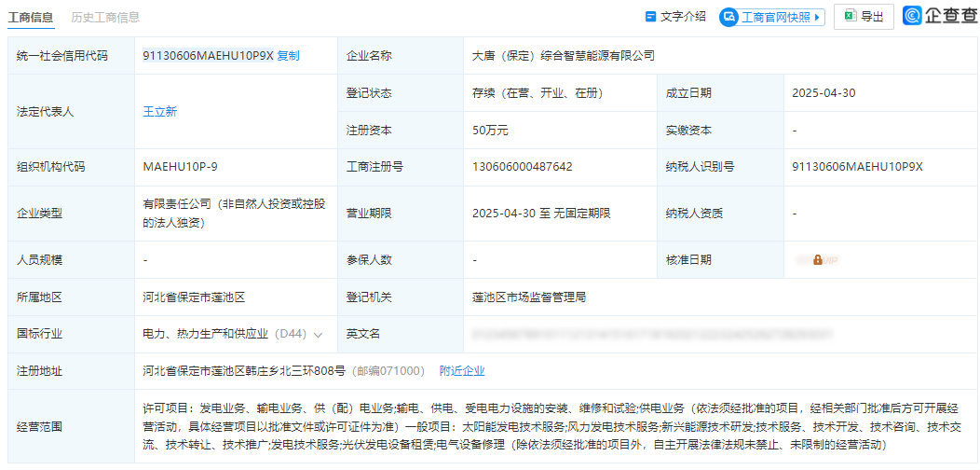Image resolution: width=980 pixels, height=470 pixels.
Task: Click the Excel icon in 导出
Action: point(850,16)
